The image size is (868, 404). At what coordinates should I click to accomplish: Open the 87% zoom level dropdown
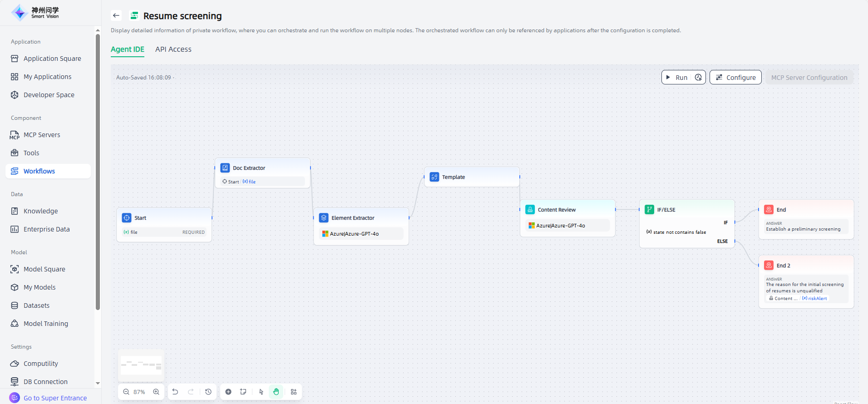pos(139,392)
